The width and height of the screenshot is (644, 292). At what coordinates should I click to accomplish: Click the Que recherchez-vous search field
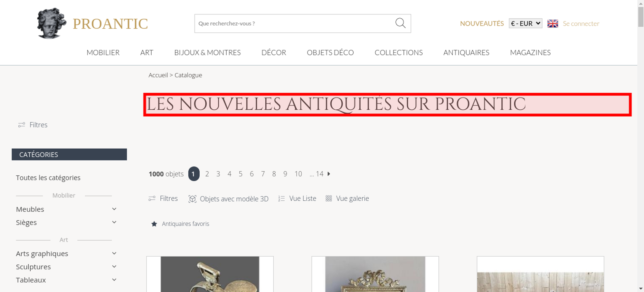pos(295,23)
